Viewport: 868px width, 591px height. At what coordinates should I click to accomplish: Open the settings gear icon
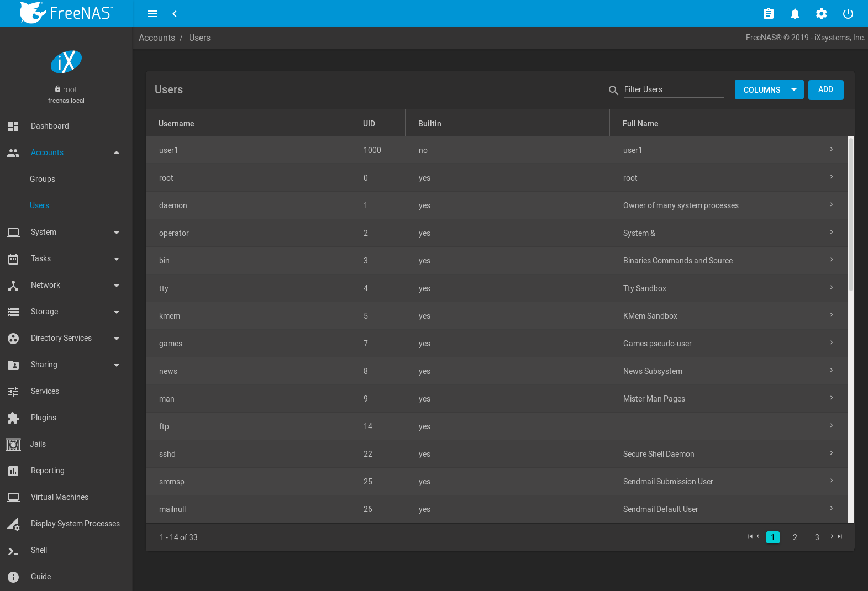(821, 14)
